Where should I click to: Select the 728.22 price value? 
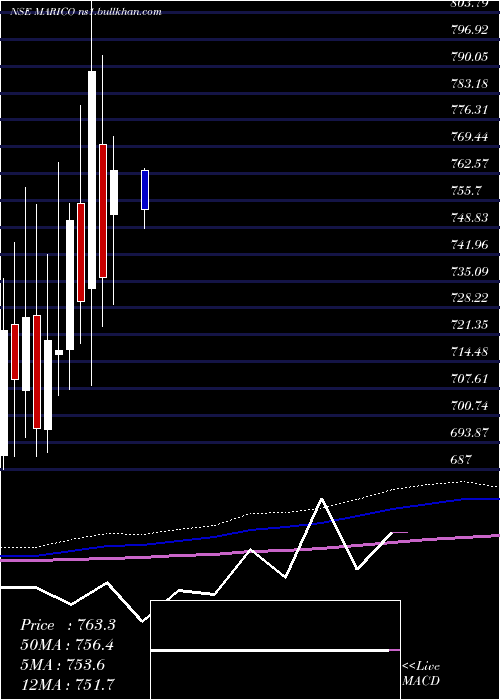pos(469,298)
